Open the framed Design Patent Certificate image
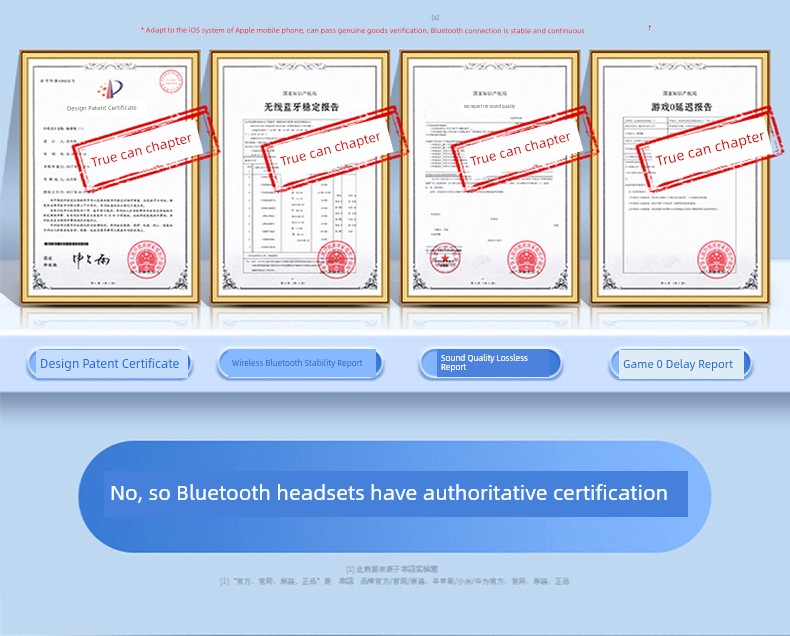790x636 pixels. tap(110, 177)
